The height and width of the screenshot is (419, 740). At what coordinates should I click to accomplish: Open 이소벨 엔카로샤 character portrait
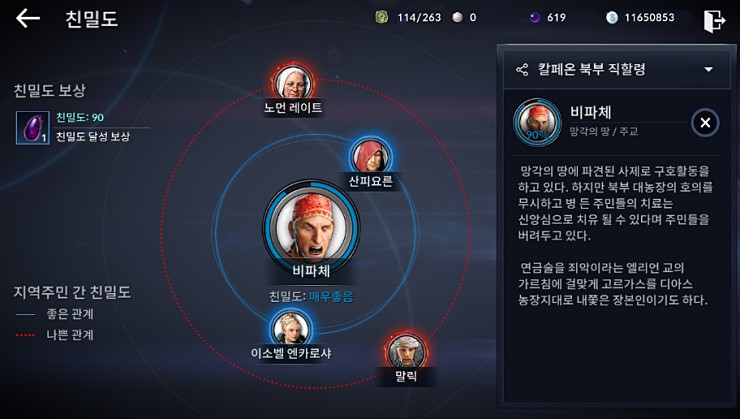(x=291, y=328)
